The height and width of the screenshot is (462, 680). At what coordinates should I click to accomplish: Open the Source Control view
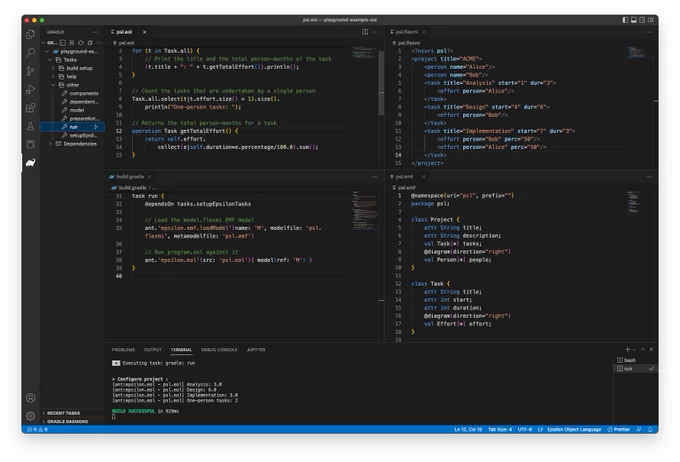[x=30, y=71]
